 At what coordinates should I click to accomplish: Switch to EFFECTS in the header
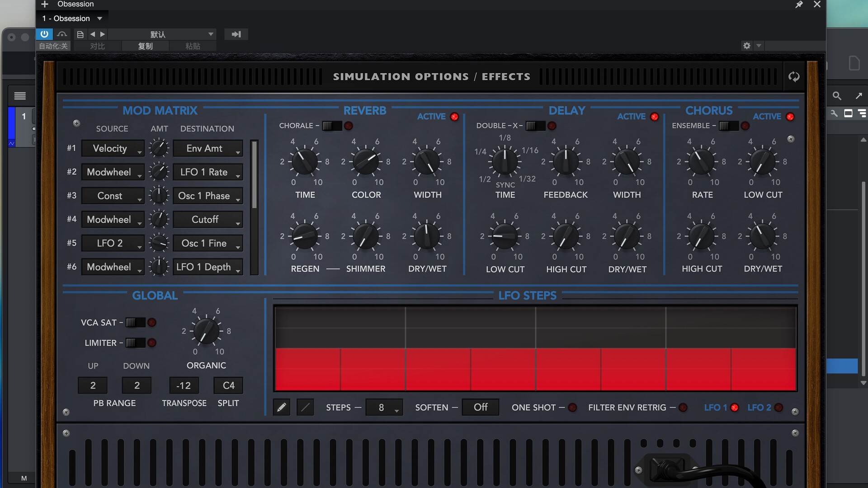click(x=506, y=77)
